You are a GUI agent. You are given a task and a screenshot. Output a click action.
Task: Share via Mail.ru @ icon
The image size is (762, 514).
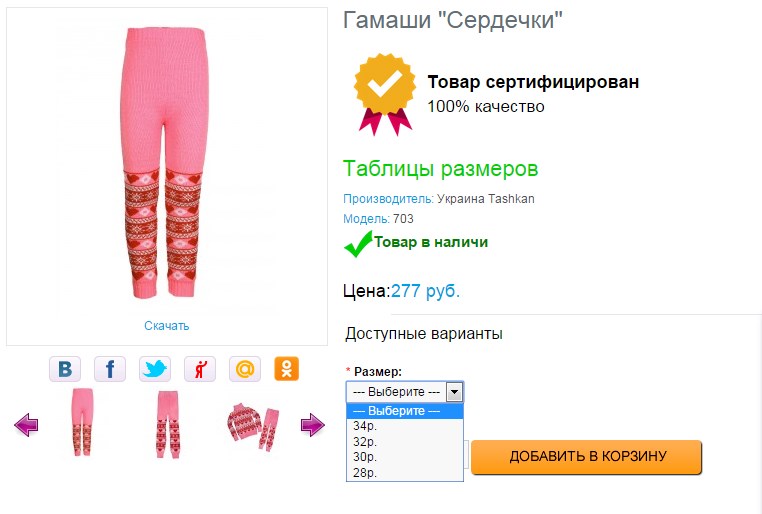(x=245, y=369)
